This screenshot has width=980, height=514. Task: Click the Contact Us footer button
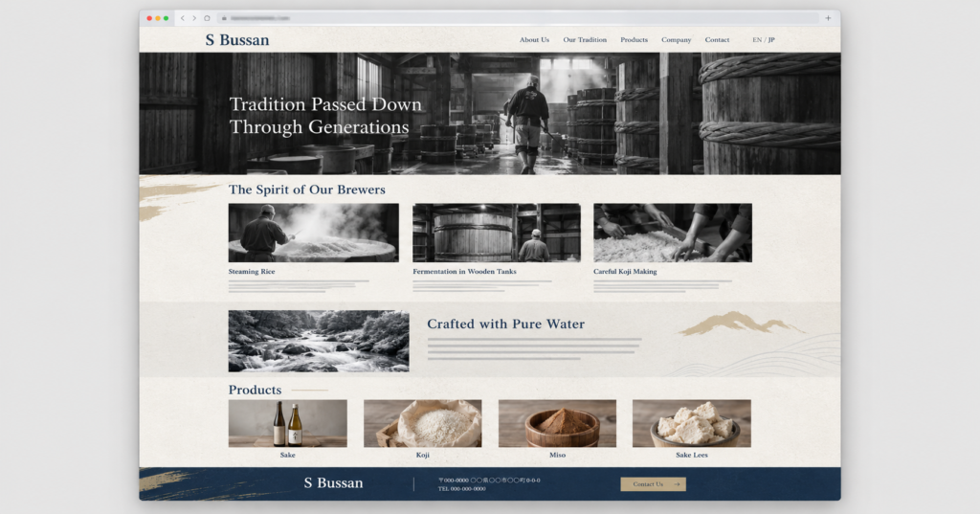tap(653, 484)
